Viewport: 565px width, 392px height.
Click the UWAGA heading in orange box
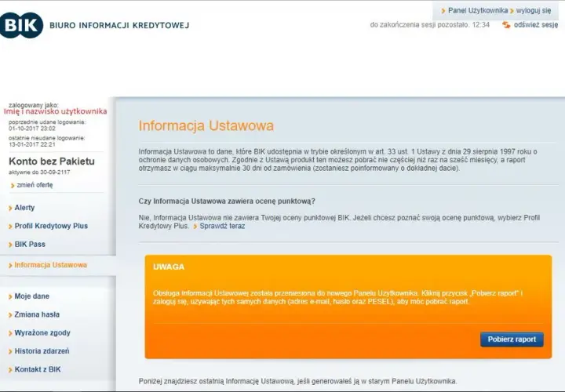pos(169,267)
